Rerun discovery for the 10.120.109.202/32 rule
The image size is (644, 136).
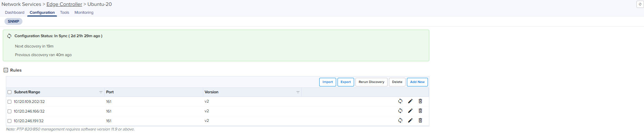(x=400, y=101)
